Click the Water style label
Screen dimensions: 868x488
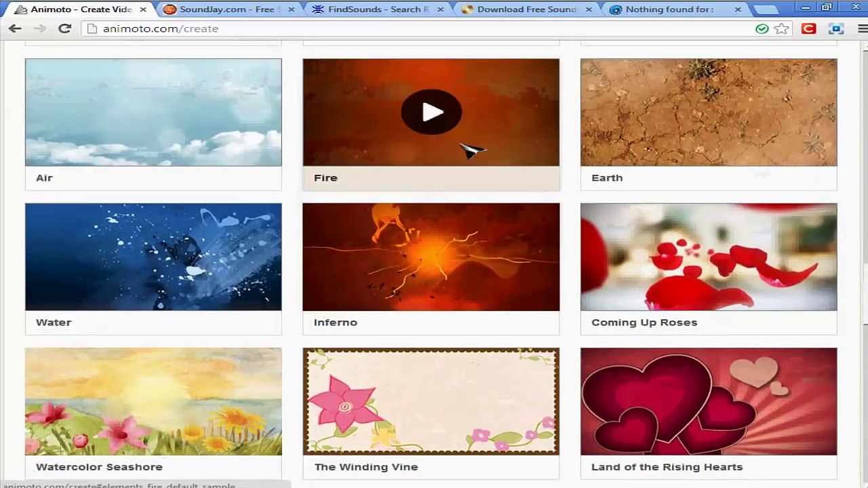click(x=54, y=322)
